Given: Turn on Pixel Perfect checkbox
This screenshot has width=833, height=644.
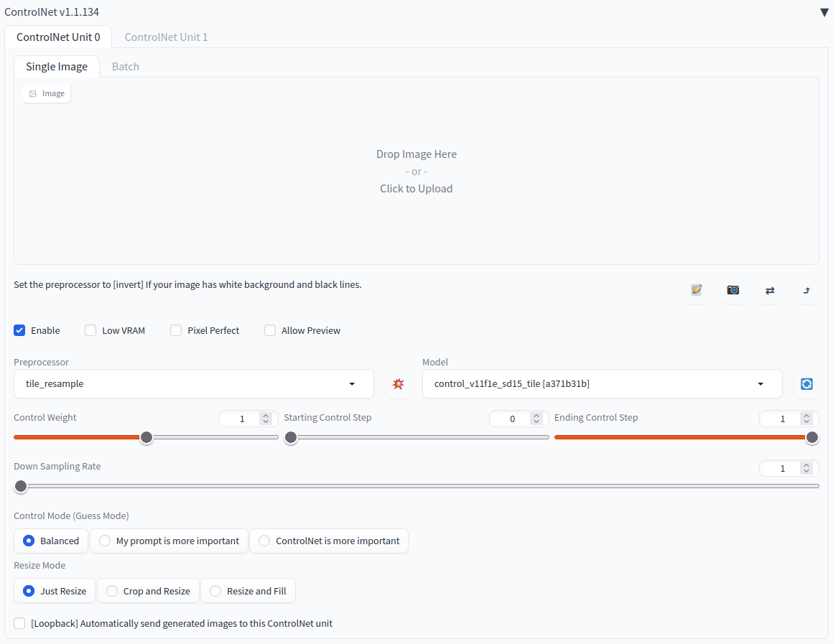Looking at the screenshot, I should click(x=176, y=330).
